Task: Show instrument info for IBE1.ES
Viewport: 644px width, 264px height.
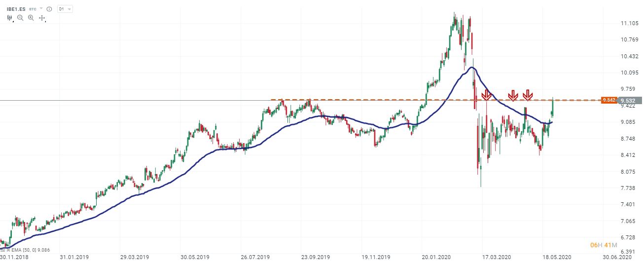Action: point(49,9)
